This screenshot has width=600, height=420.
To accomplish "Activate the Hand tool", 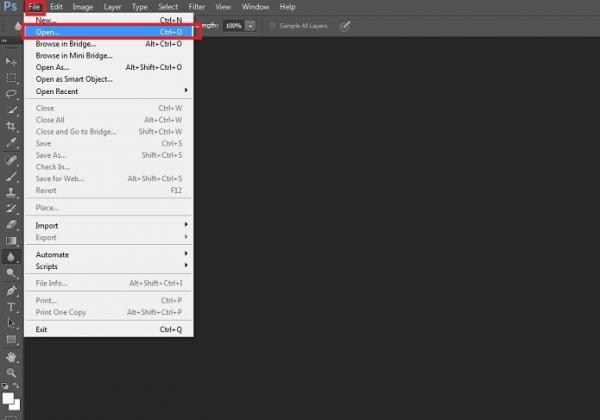I will pyautogui.click(x=11, y=357).
